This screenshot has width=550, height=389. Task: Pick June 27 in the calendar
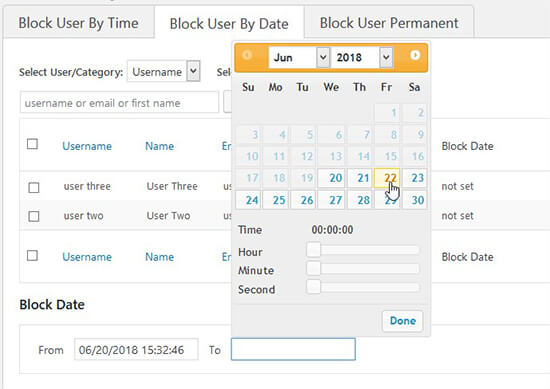(x=332, y=200)
